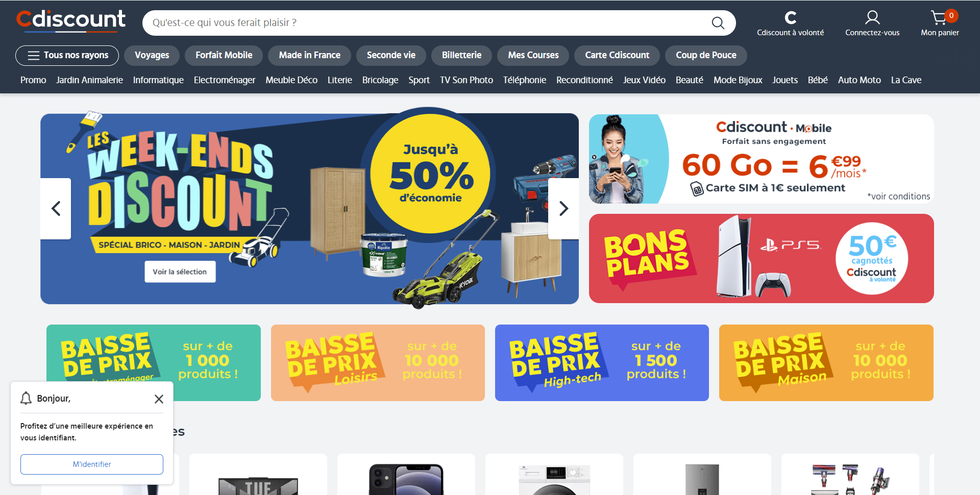Image resolution: width=980 pixels, height=495 pixels.
Task: Open Cdiscount à volonté icon
Action: click(x=790, y=18)
